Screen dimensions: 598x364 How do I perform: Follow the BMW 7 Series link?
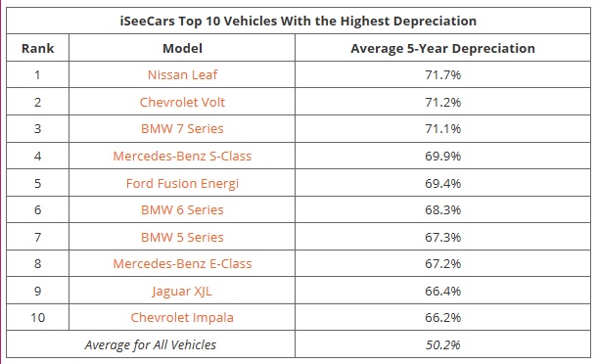pyautogui.click(x=182, y=129)
